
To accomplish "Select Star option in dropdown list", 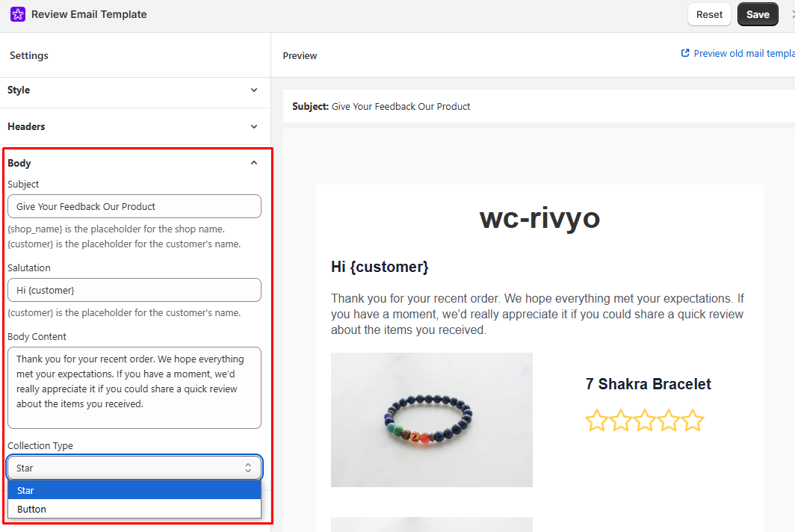I will point(134,490).
